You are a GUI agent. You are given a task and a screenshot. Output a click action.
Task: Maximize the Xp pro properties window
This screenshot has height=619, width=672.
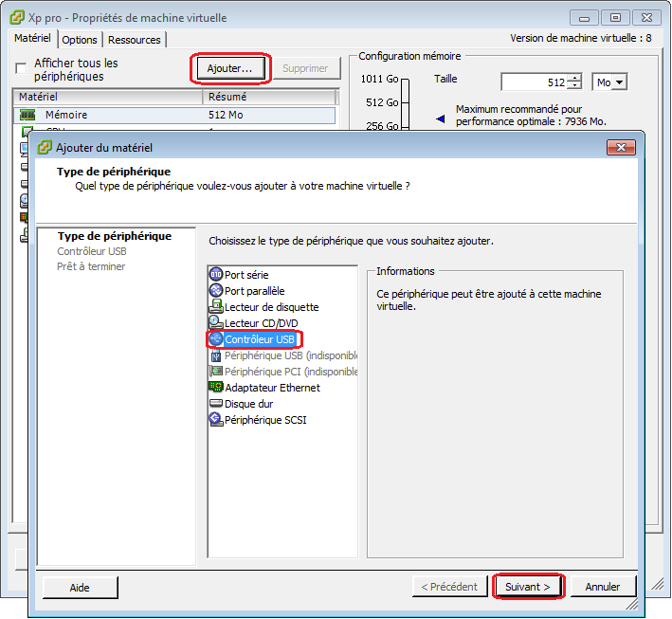(x=615, y=18)
